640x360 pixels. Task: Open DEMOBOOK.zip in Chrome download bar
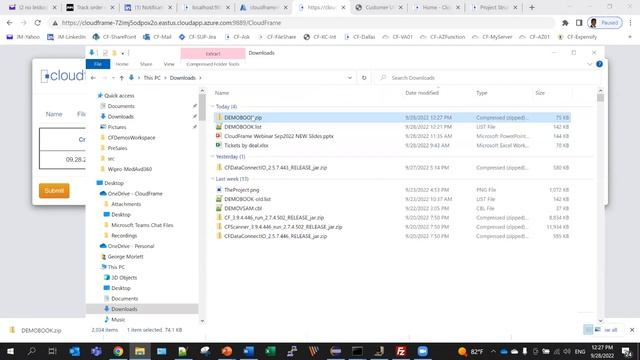coord(41,331)
